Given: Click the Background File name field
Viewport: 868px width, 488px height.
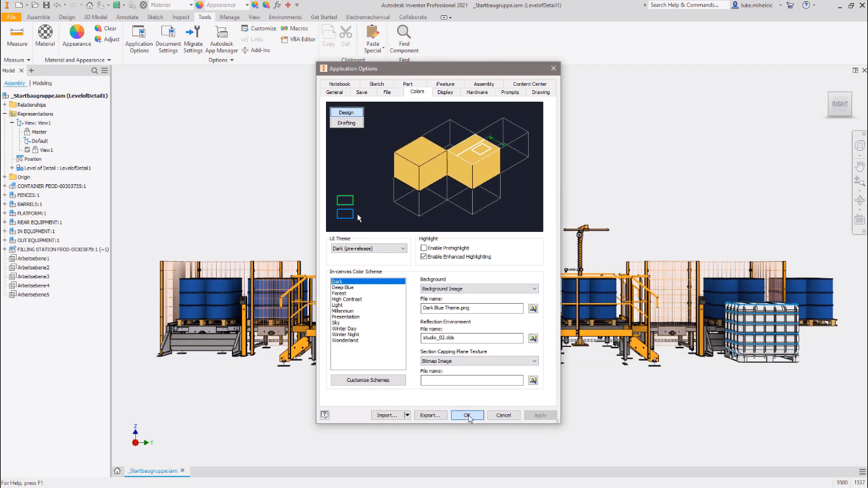Looking at the screenshot, I should pyautogui.click(x=472, y=308).
